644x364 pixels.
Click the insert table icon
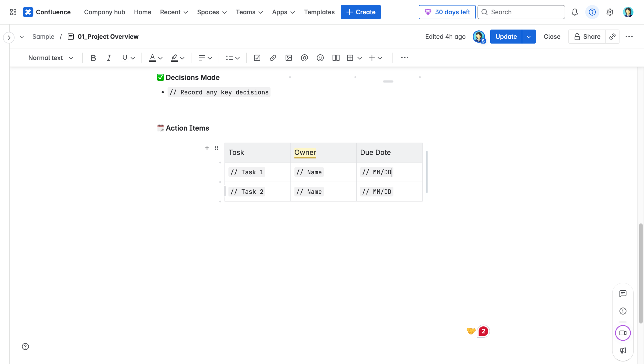click(350, 58)
